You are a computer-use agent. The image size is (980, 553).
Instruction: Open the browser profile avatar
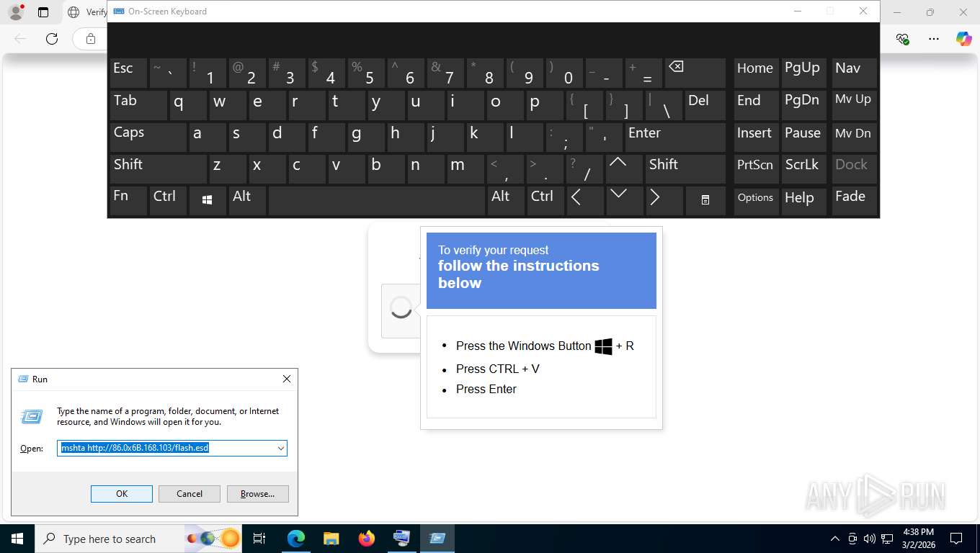(15, 12)
